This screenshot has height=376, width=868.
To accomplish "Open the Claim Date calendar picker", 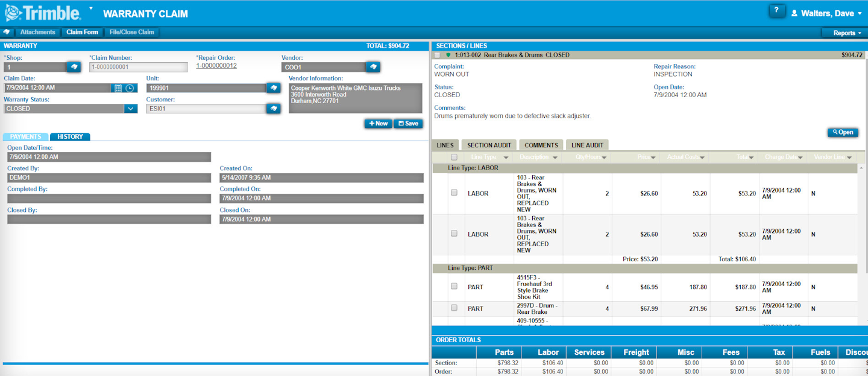I will coord(118,87).
